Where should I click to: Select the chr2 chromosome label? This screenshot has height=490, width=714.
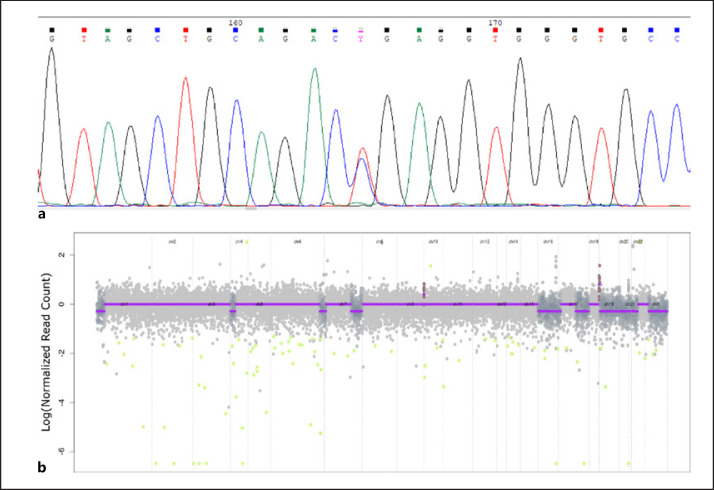coord(173,242)
